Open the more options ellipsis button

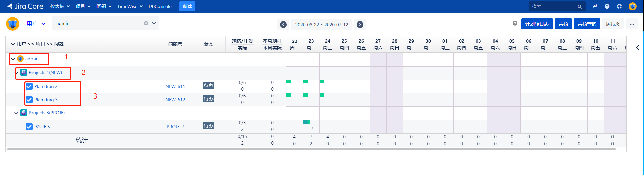click(x=632, y=24)
